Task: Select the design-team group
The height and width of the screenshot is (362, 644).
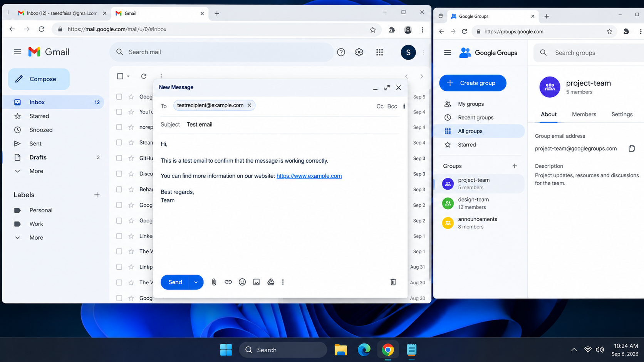Action: (x=480, y=203)
